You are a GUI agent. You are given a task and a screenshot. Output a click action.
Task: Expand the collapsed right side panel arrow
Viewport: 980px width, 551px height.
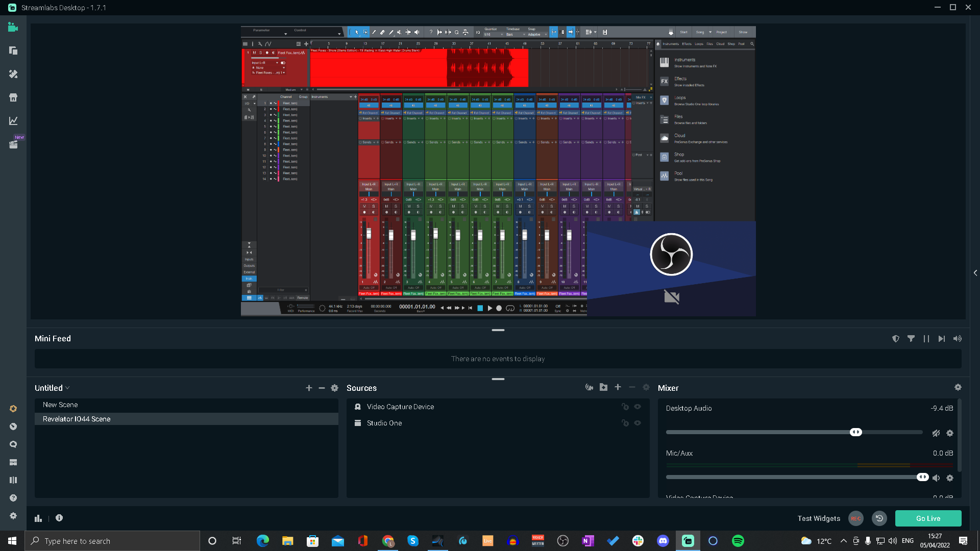[975, 273]
